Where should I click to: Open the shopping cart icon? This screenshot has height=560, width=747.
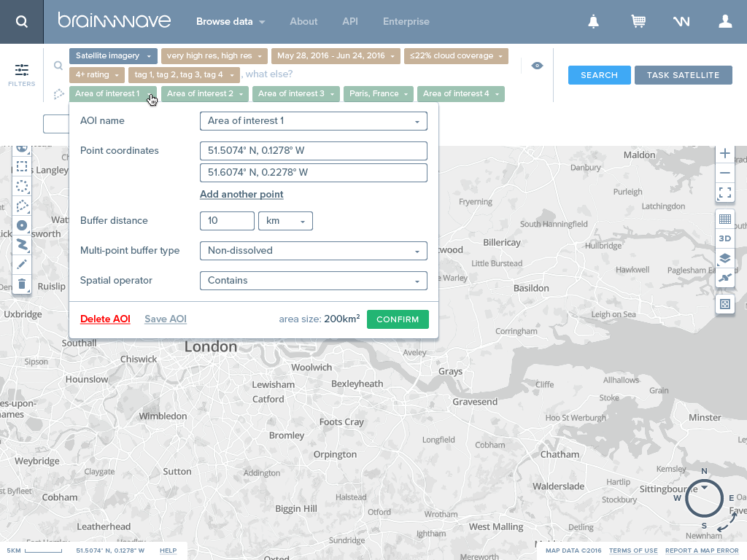[638, 21]
